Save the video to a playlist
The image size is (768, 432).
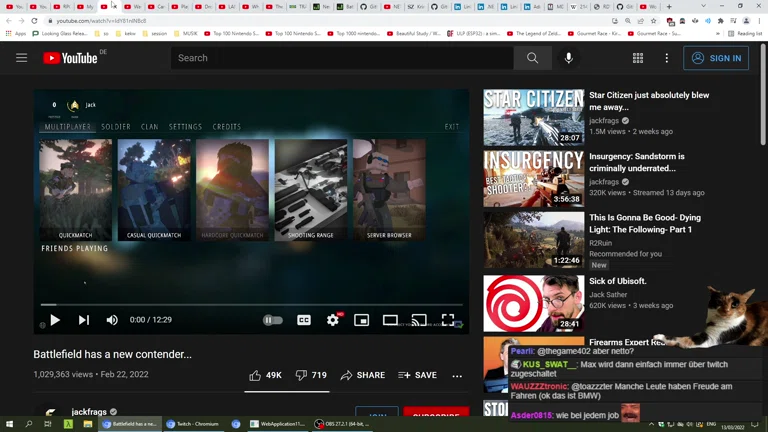point(417,375)
